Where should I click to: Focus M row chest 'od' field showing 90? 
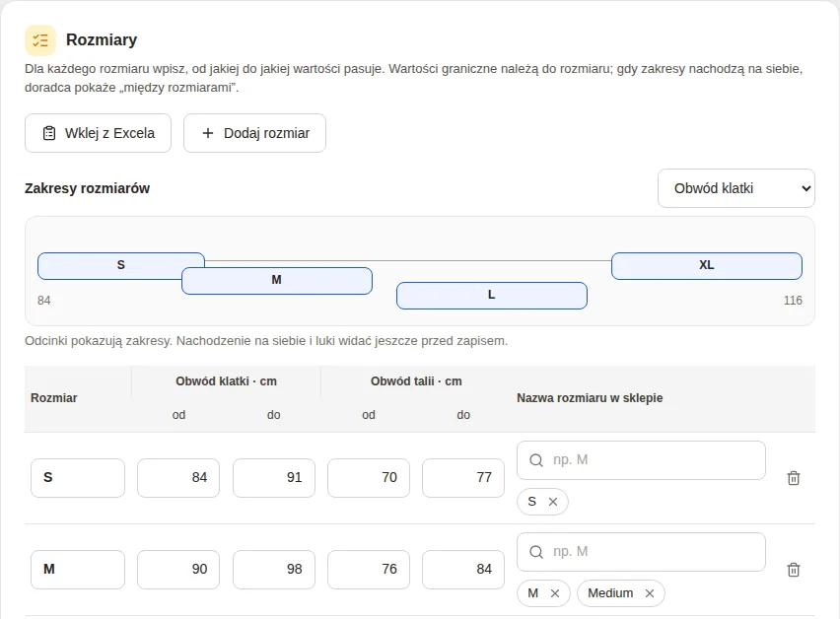click(178, 569)
